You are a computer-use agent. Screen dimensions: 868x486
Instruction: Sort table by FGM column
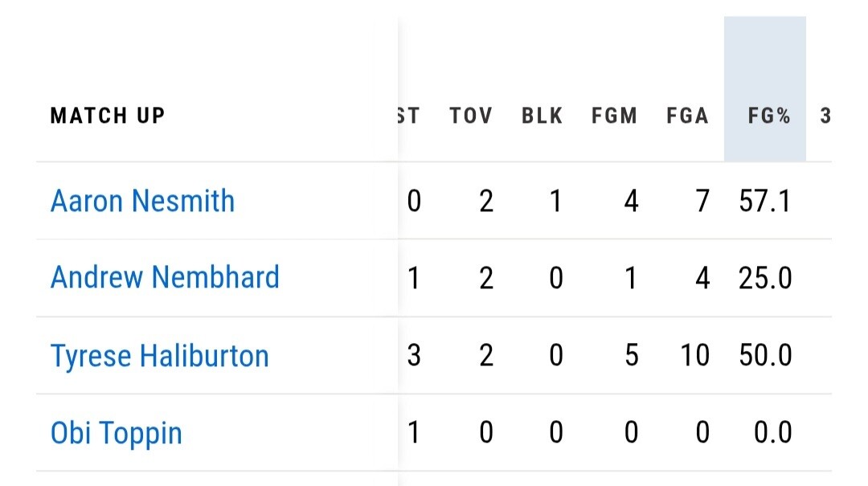tap(615, 116)
